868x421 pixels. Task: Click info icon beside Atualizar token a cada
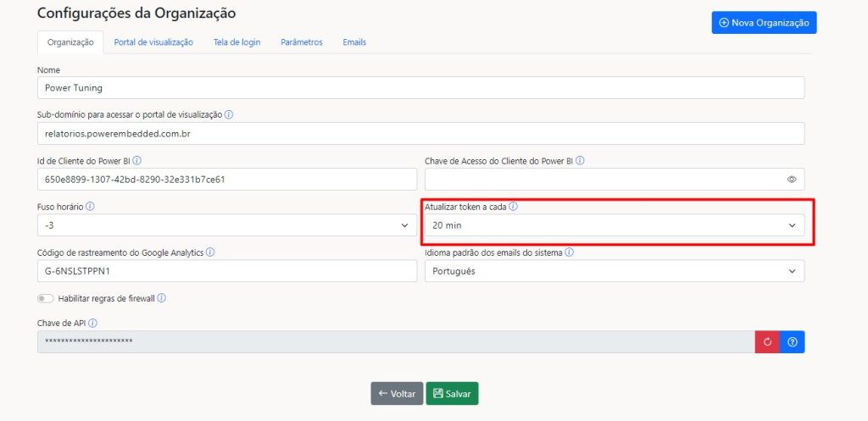(x=513, y=206)
